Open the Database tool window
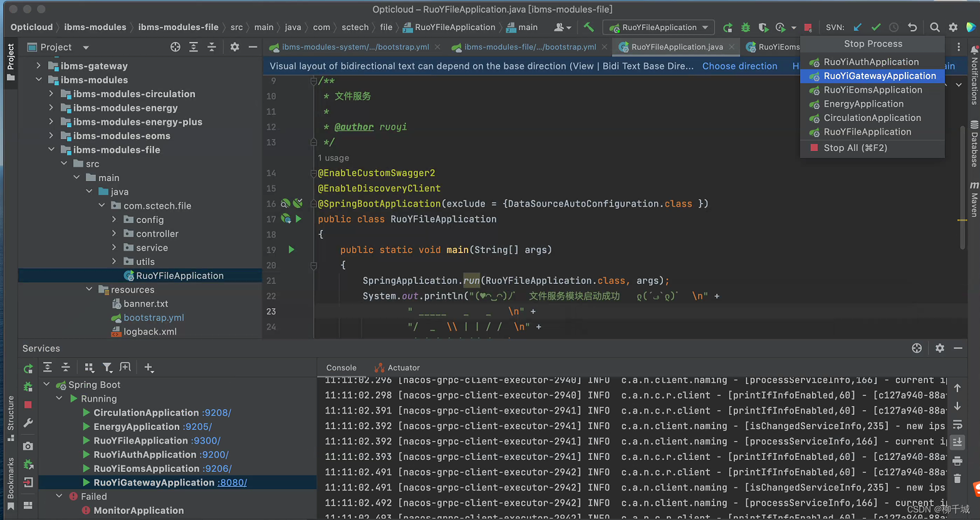Image resolution: width=980 pixels, height=520 pixels. point(974,144)
